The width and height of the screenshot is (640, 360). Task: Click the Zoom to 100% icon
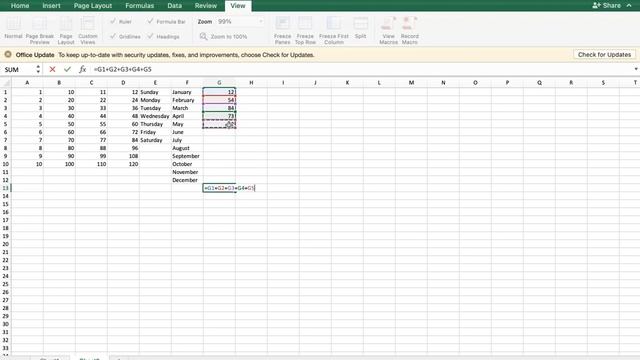tap(203, 37)
